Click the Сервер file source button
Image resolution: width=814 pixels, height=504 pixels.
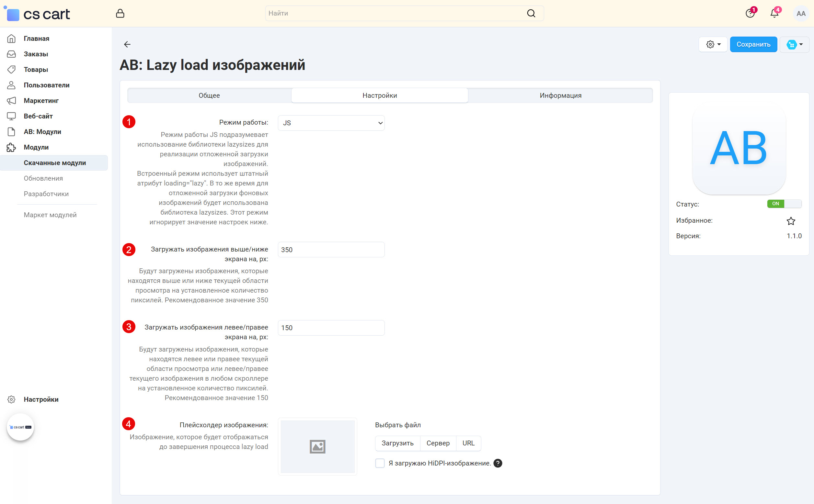[x=438, y=443]
